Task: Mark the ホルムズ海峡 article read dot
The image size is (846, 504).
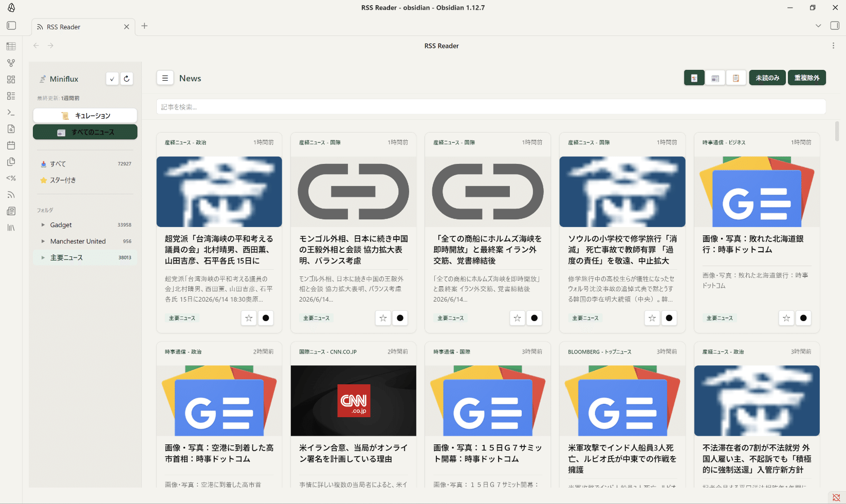Action: pyautogui.click(x=535, y=318)
